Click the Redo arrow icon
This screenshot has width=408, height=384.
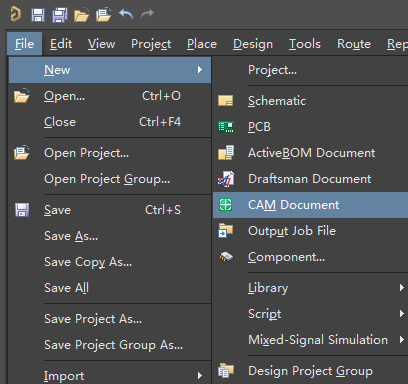coord(147,14)
